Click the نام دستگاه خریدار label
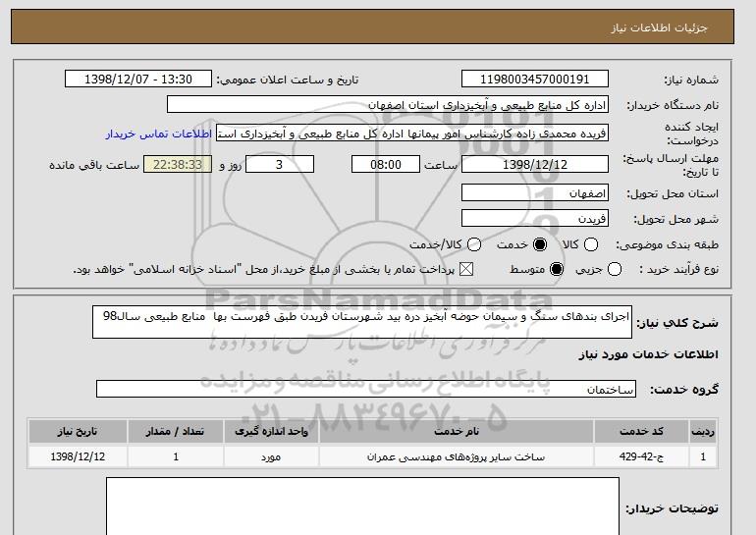 pyautogui.click(x=673, y=105)
